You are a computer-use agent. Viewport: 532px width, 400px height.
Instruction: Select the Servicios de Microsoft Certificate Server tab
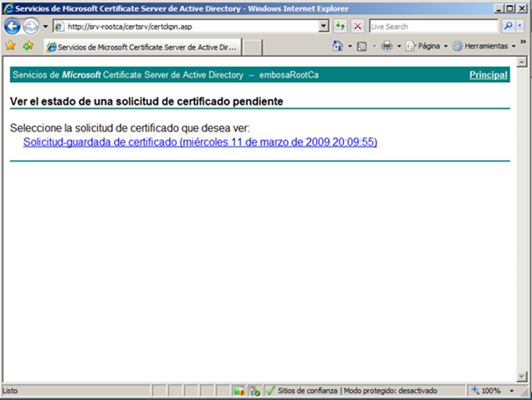[142, 47]
